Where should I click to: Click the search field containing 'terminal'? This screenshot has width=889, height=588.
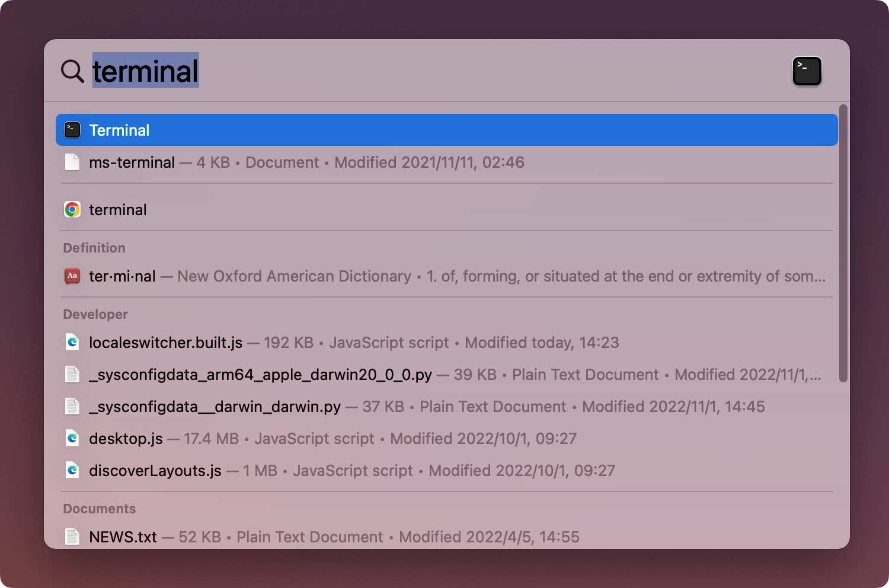439,71
